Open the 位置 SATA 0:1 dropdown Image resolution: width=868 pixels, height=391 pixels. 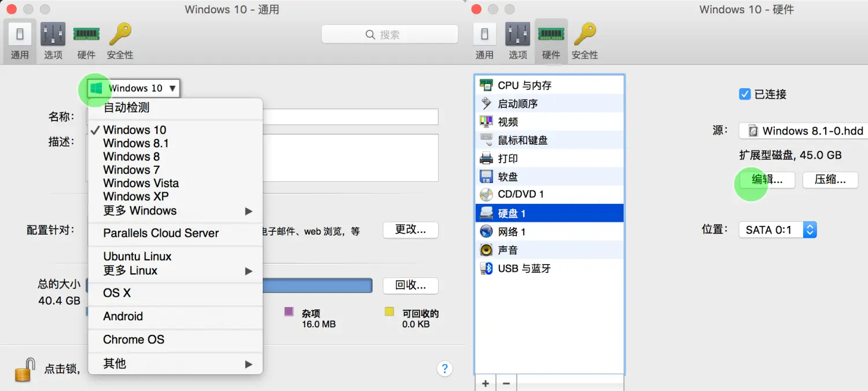coord(777,230)
